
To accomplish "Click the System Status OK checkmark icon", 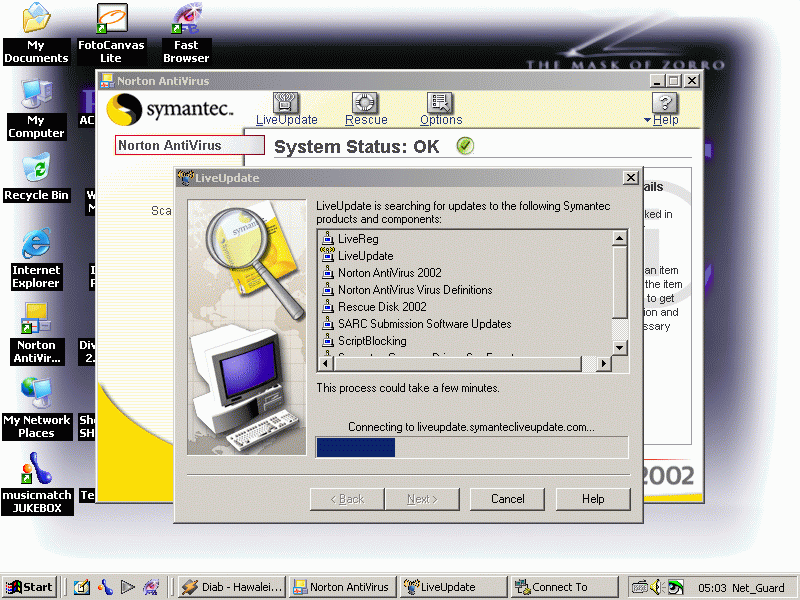I will (x=465, y=146).
